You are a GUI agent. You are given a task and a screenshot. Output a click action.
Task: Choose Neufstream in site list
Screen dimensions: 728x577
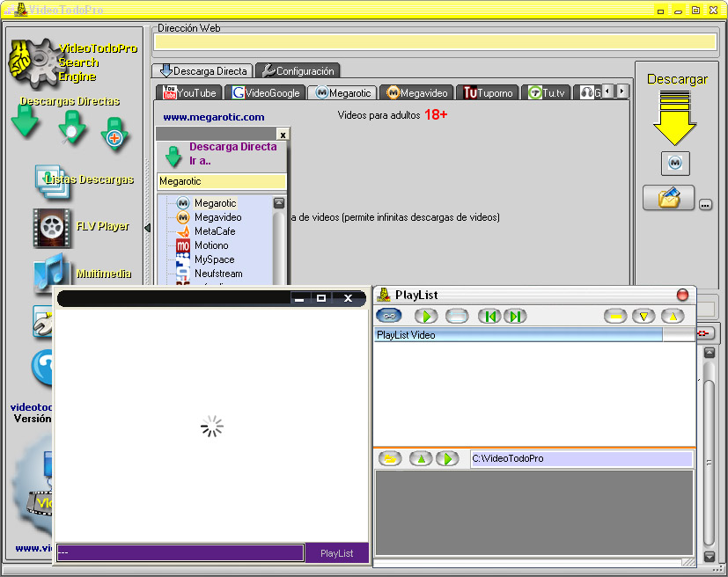[217, 274]
